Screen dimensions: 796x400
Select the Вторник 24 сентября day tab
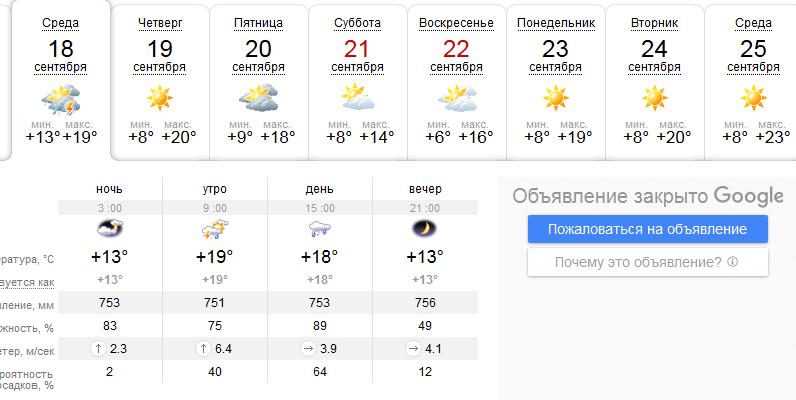click(x=654, y=82)
